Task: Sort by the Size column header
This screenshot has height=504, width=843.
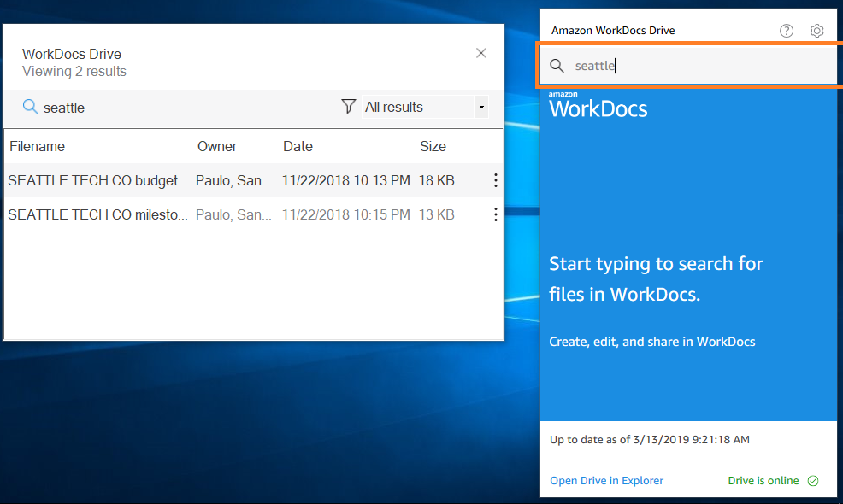Action: [433, 146]
